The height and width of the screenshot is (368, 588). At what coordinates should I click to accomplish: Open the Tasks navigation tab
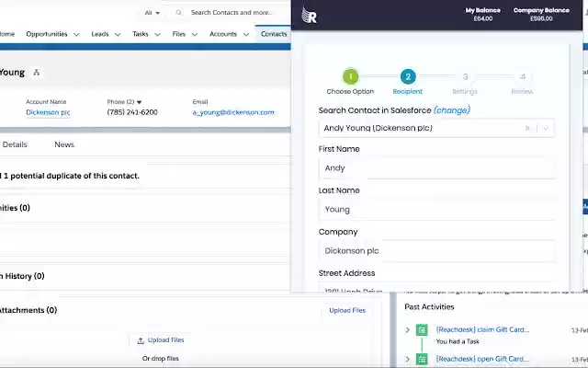(141, 34)
